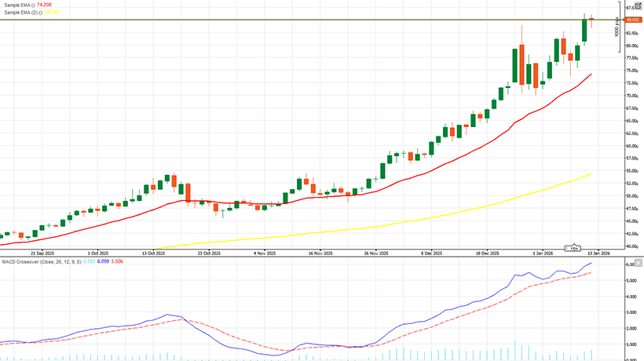Click the 26 Nov 2025 date label
The width and height of the screenshot is (644, 361).
click(378, 253)
